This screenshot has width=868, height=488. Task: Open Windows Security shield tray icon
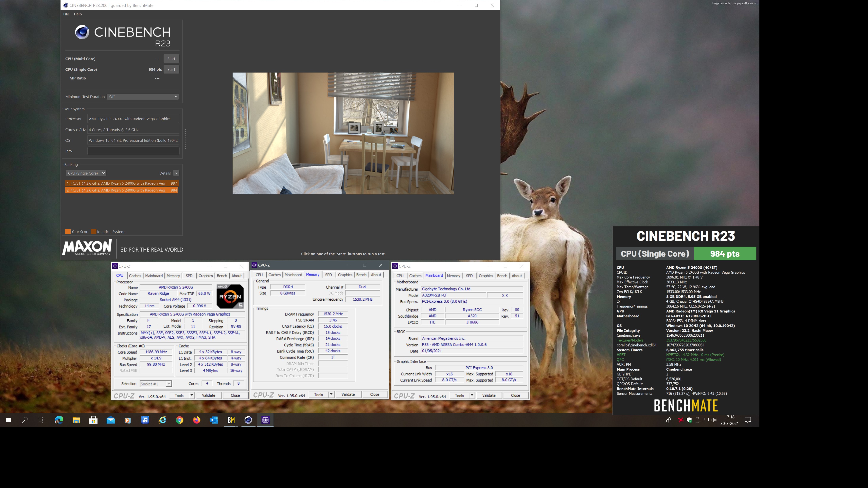coord(689,420)
